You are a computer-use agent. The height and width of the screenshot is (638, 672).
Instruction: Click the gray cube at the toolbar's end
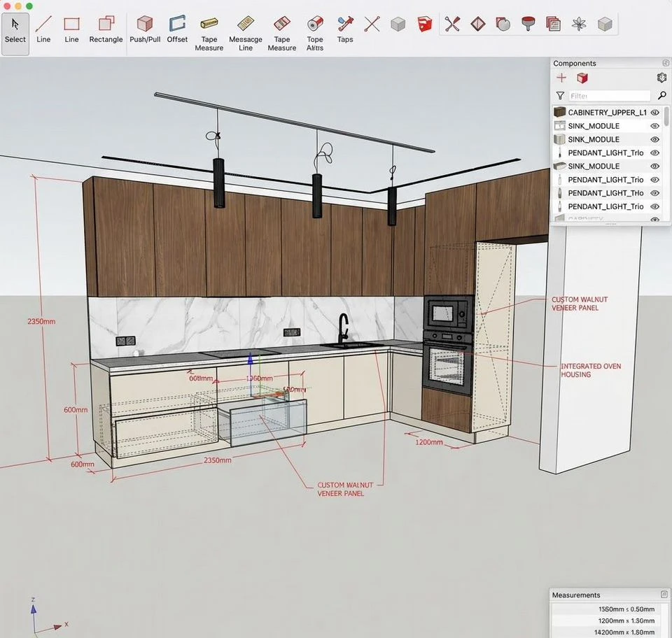[x=605, y=24]
